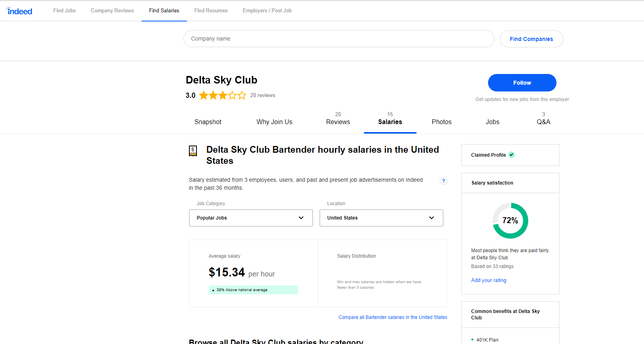Screen dimensions: 644x344
Task: Open the Q&A tab
Action: [543, 119]
